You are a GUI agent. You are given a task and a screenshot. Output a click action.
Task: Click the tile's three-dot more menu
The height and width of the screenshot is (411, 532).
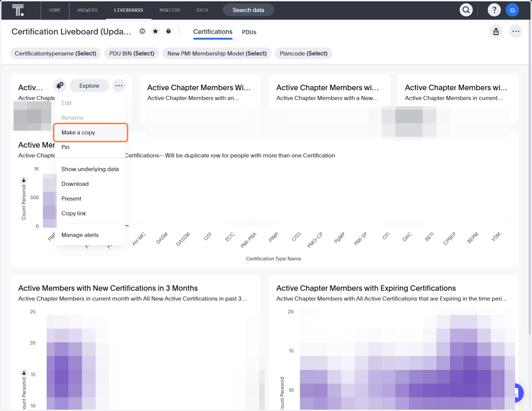119,86
